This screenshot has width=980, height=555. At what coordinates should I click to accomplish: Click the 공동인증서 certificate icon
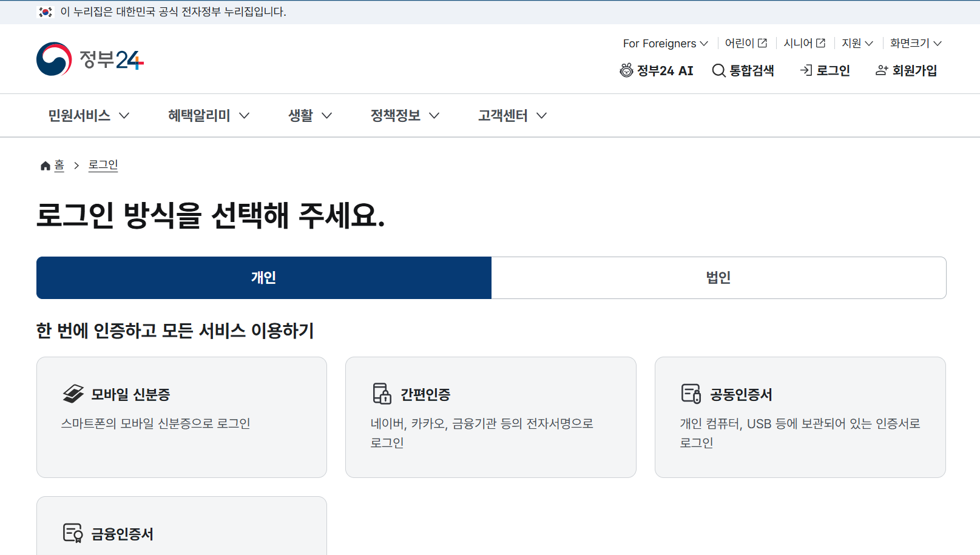pos(691,394)
